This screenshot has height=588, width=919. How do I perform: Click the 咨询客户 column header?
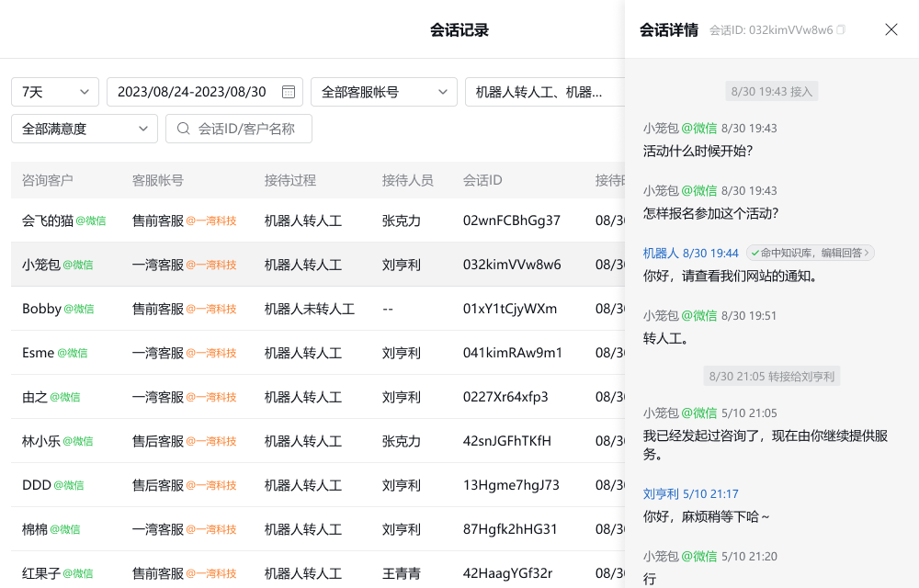click(48, 180)
